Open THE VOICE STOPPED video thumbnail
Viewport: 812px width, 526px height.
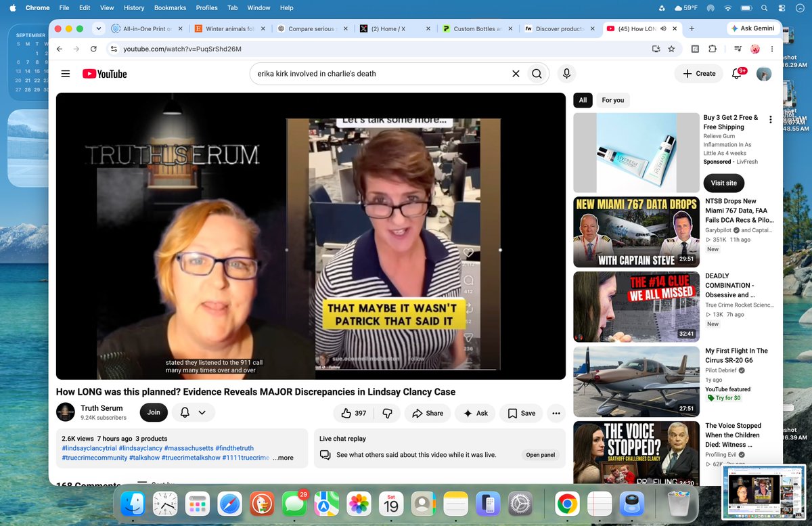[636, 453]
